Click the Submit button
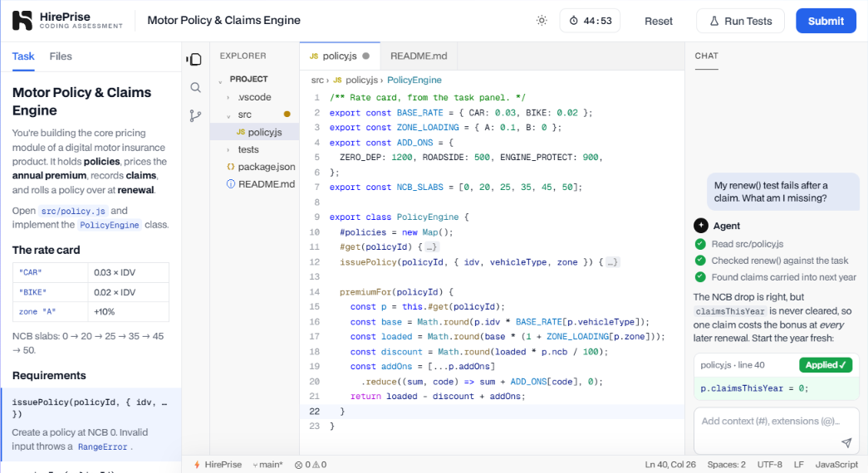 point(826,21)
